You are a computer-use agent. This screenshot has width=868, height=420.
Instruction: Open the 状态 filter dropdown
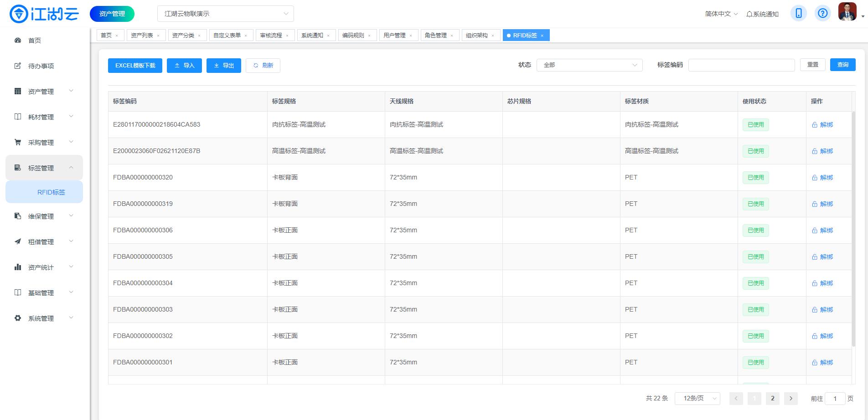coord(589,65)
